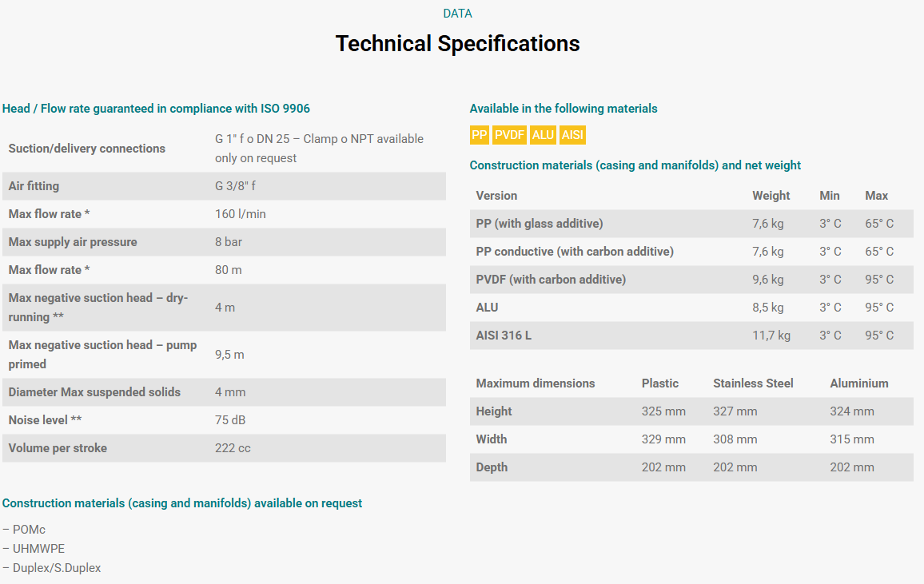
Task: Click the Stainless Steel column header
Action: (753, 383)
